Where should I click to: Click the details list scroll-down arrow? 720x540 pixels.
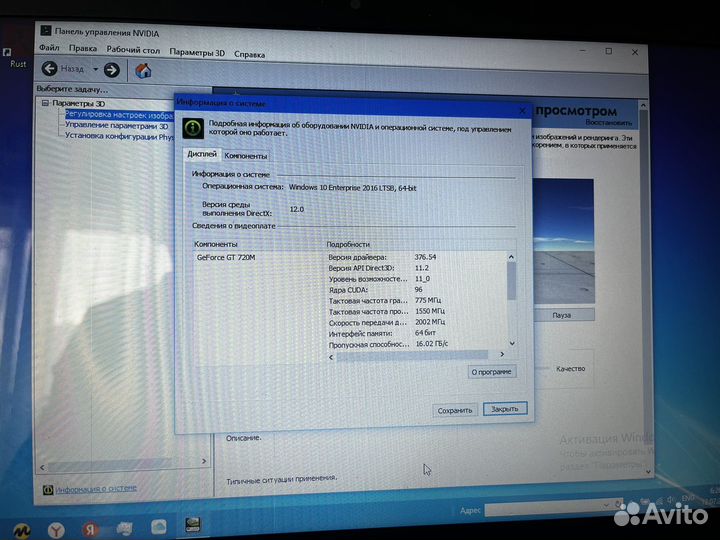[x=512, y=343]
